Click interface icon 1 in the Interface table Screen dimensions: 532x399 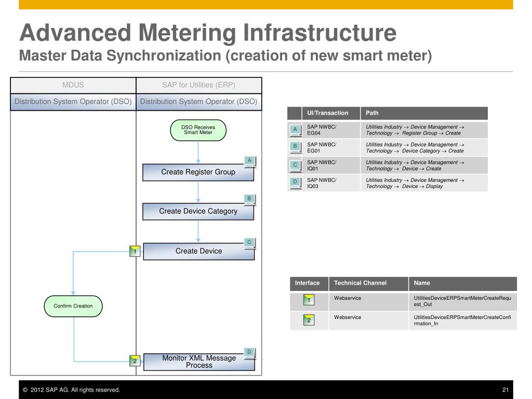pos(309,300)
